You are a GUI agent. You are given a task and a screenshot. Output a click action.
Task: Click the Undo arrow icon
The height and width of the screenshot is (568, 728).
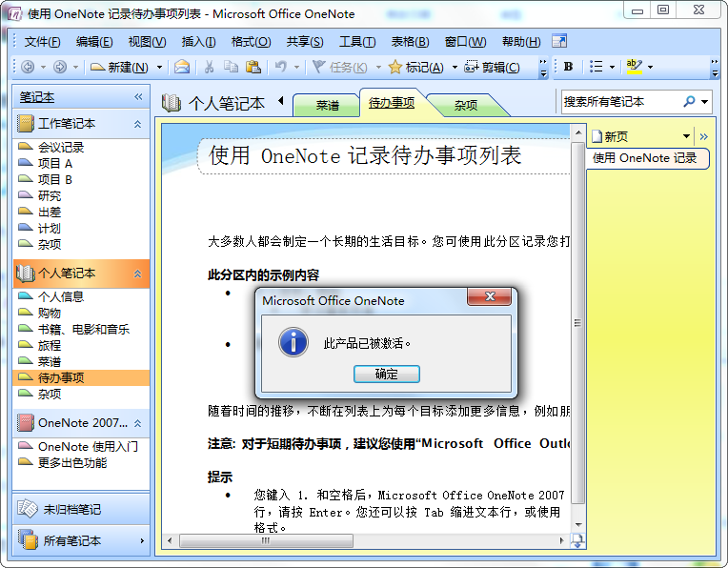click(280, 68)
